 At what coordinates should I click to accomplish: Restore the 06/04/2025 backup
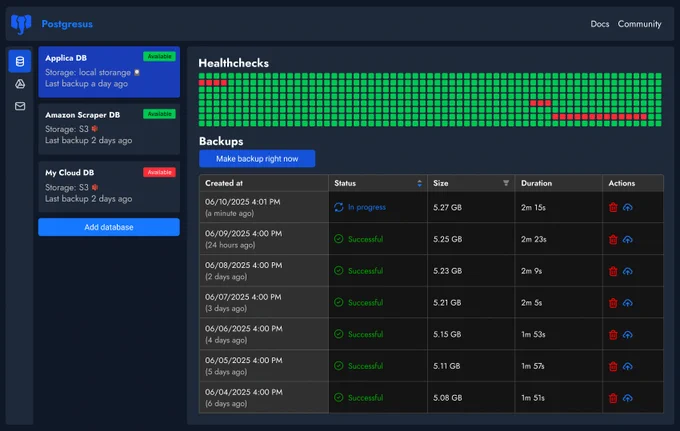[628, 398]
